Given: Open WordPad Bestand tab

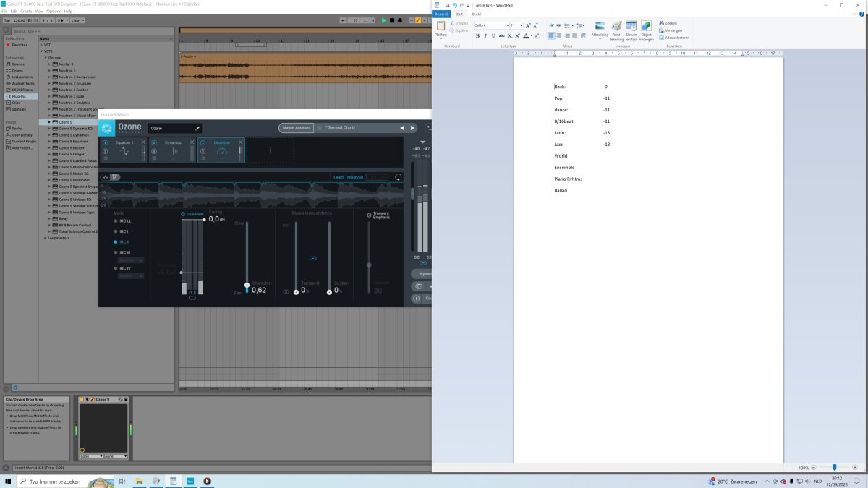Looking at the screenshot, I should tap(441, 14).
